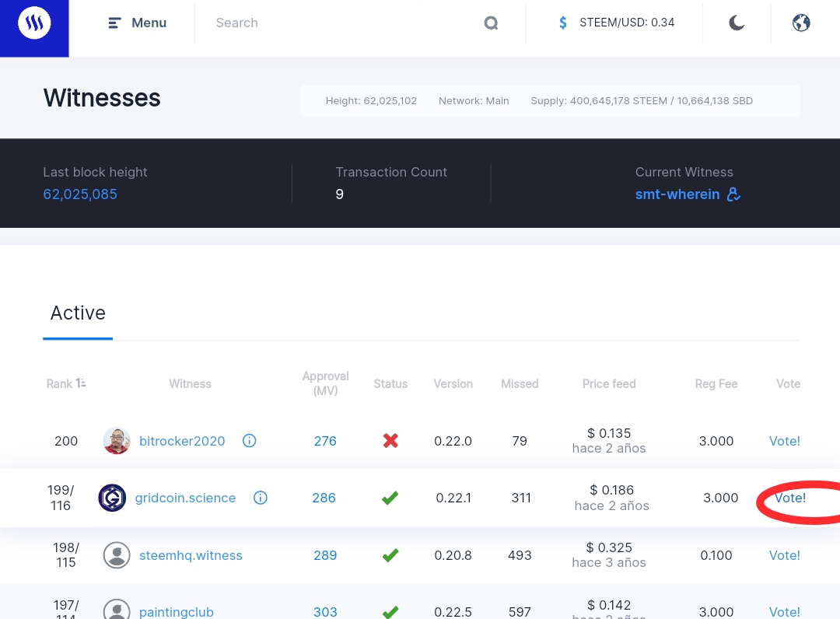840x619 pixels.
Task: Click Supply: 400,645,178 STEEM text
Action: [599, 100]
